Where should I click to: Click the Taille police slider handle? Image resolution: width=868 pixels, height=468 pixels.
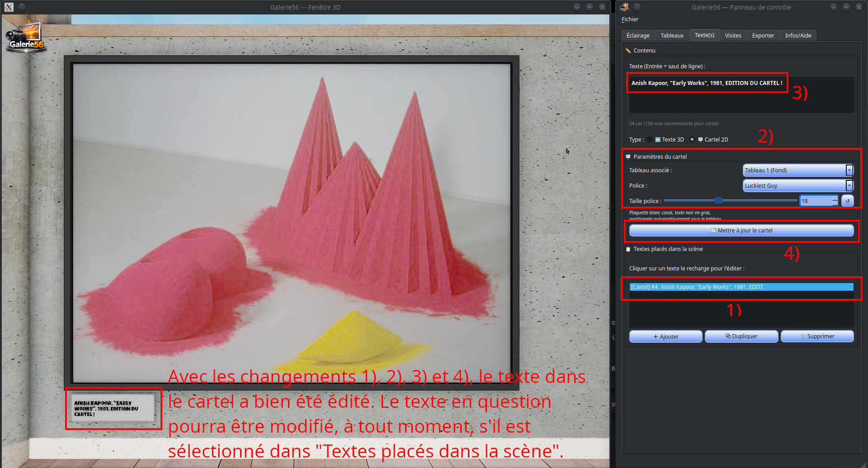point(718,200)
